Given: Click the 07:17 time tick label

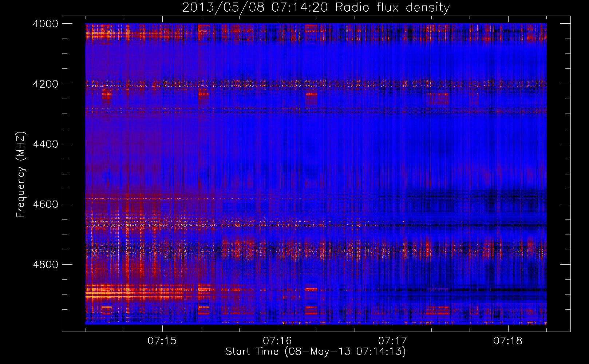Looking at the screenshot, I should pos(392,341).
